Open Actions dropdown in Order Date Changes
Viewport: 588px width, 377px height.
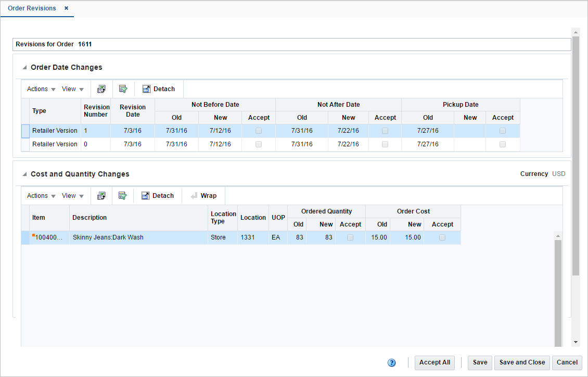[x=41, y=89]
